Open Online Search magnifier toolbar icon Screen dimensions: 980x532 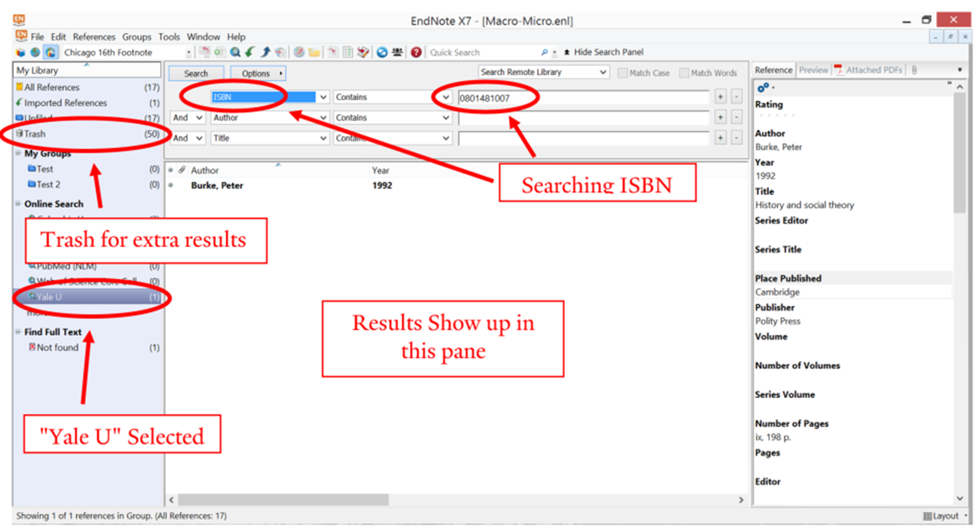point(235,53)
